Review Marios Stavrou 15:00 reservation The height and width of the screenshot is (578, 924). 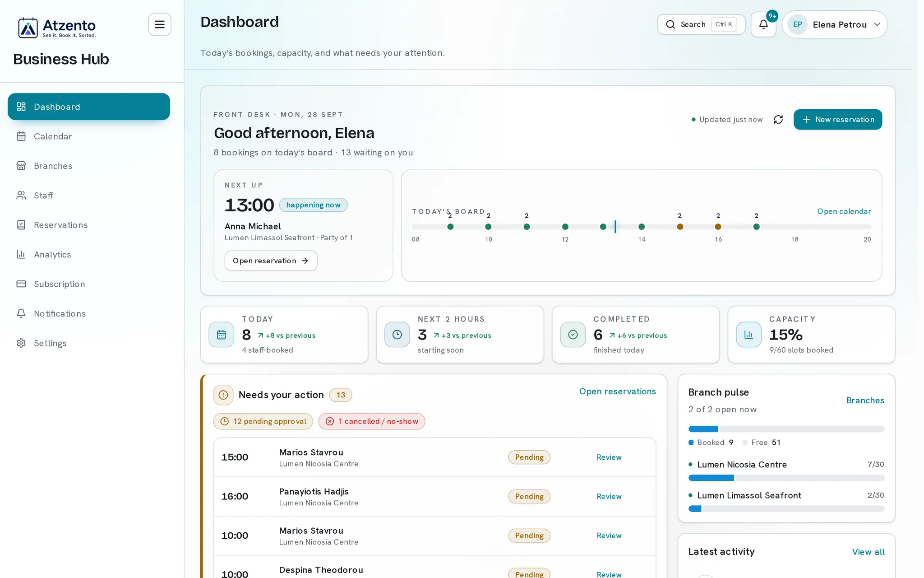[x=609, y=457]
